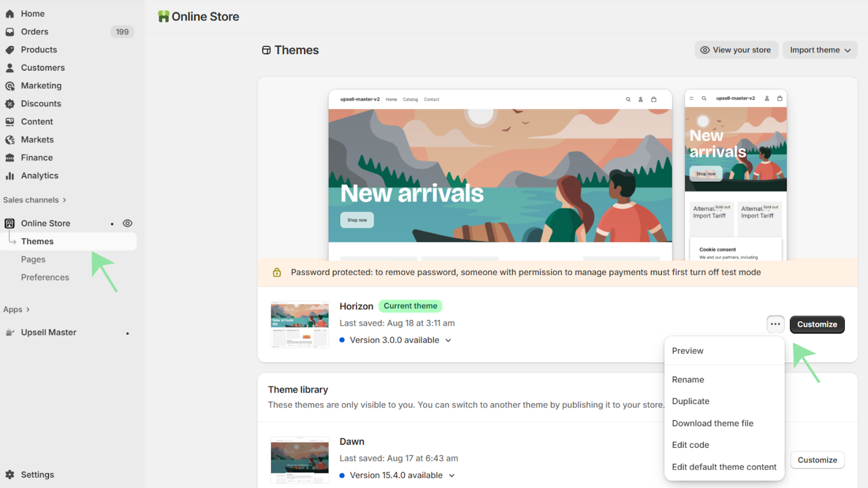Click the Discounts badge icon
This screenshot has height=488, width=868.
point(10,104)
